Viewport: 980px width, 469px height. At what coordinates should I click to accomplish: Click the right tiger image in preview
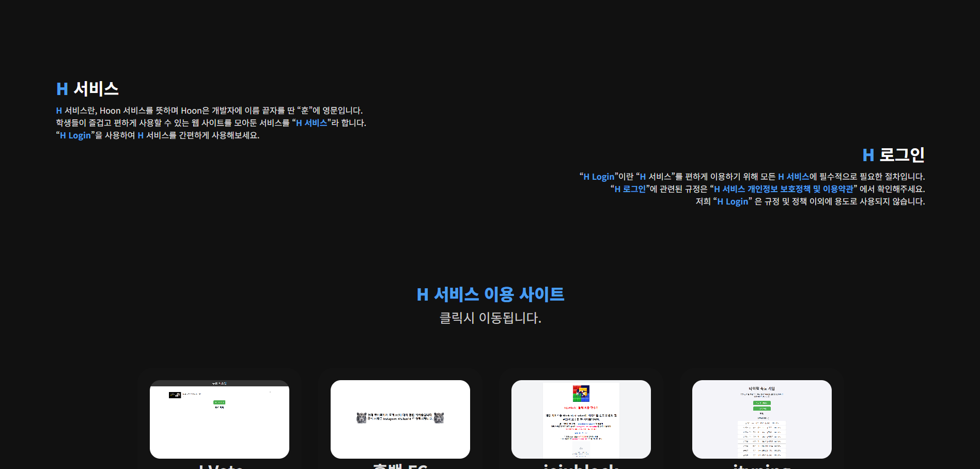(x=439, y=417)
